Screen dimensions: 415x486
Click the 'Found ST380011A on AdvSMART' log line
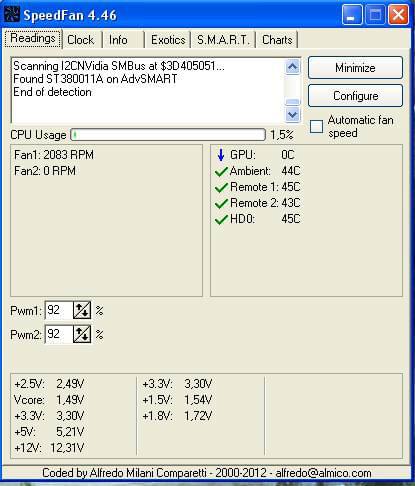(x=95, y=79)
